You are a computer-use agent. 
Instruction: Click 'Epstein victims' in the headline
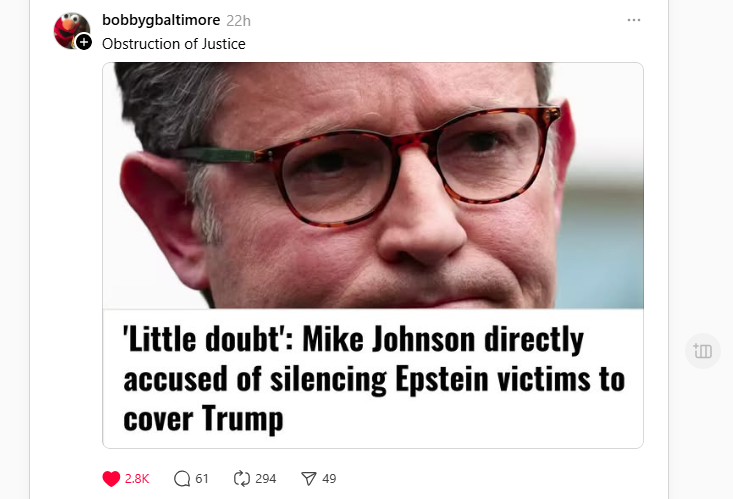(x=493, y=379)
